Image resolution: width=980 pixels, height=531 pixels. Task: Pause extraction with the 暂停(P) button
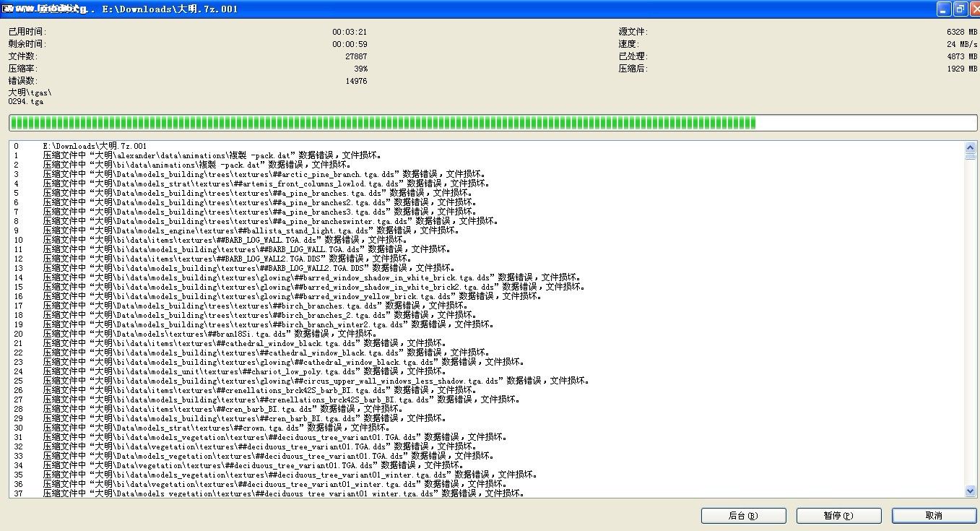(x=838, y=516)
